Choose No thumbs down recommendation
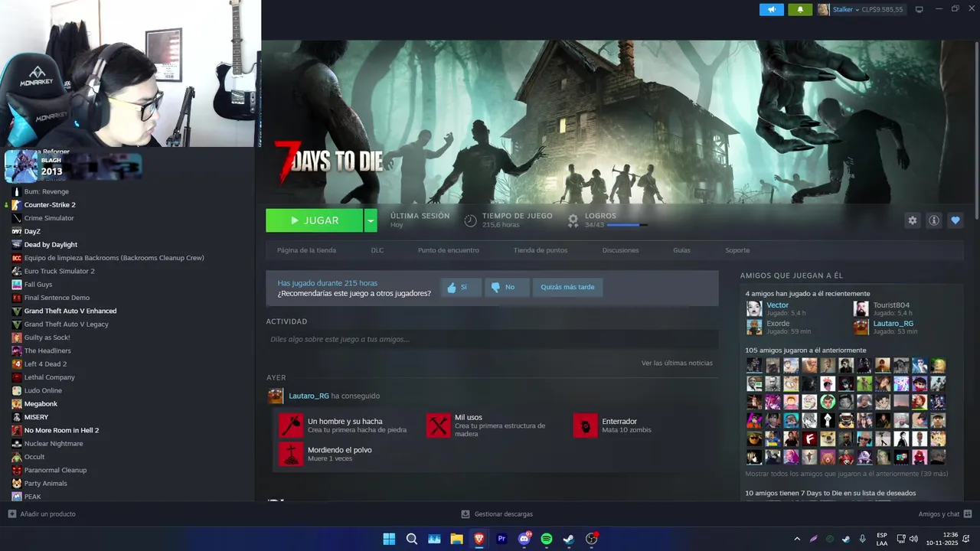980x551 pixels. 506,287
